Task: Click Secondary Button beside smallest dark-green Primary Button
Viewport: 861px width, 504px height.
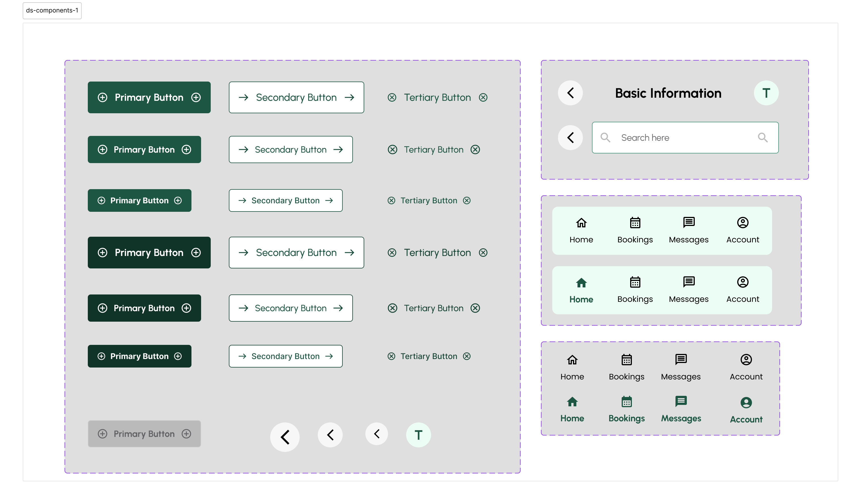Action: point(286,356)
